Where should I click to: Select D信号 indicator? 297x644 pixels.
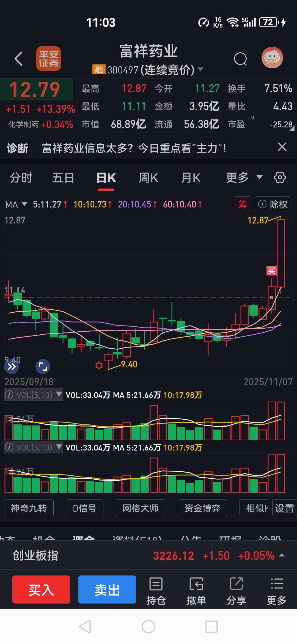tap(85, 508)
